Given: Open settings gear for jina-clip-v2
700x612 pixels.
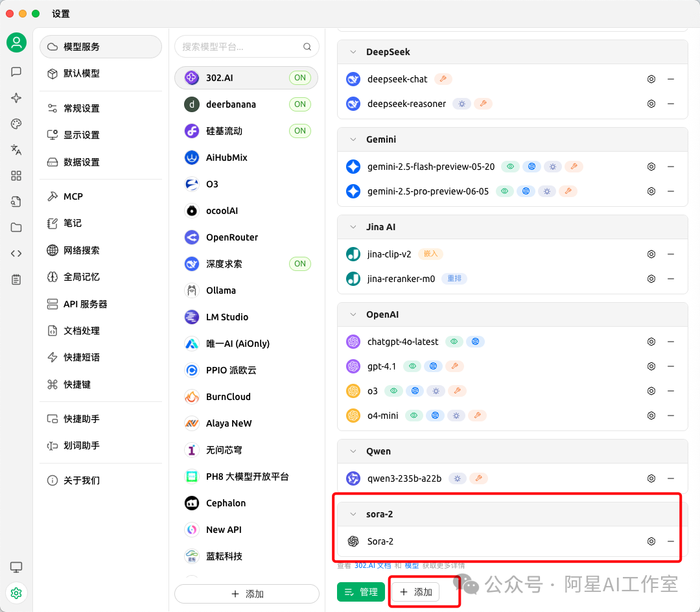Looking at the screenshot, I should pos(651,254).
